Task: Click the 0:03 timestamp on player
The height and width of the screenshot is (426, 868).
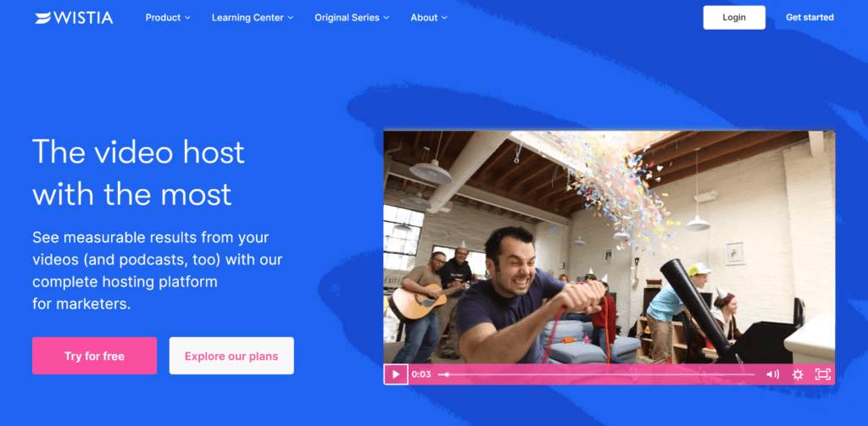Action: [x=421, y=374]
